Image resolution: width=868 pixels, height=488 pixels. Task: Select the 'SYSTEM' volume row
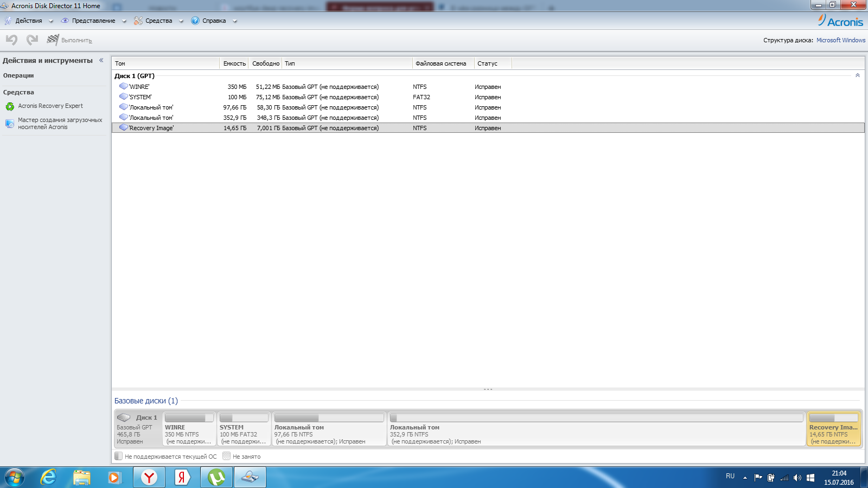(x=488, y=97)
